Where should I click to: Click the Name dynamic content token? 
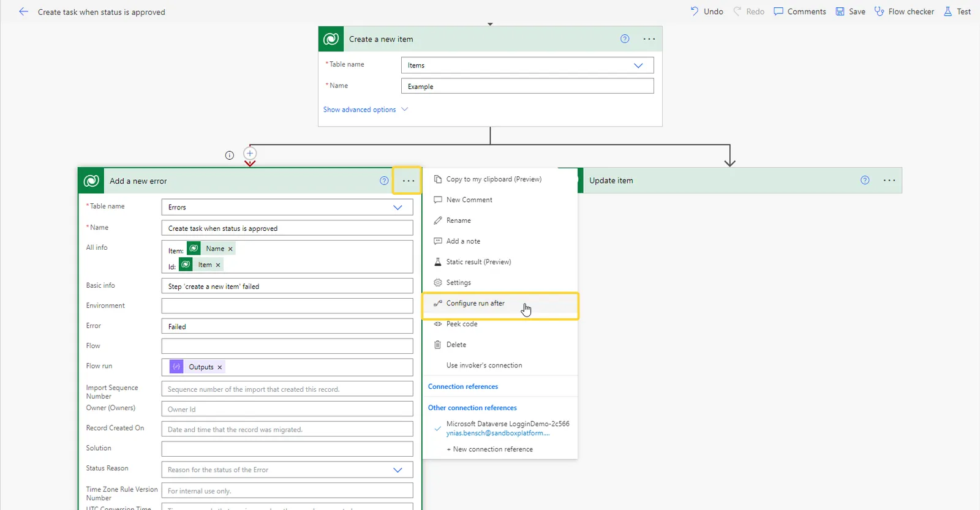tap(211, 249)
